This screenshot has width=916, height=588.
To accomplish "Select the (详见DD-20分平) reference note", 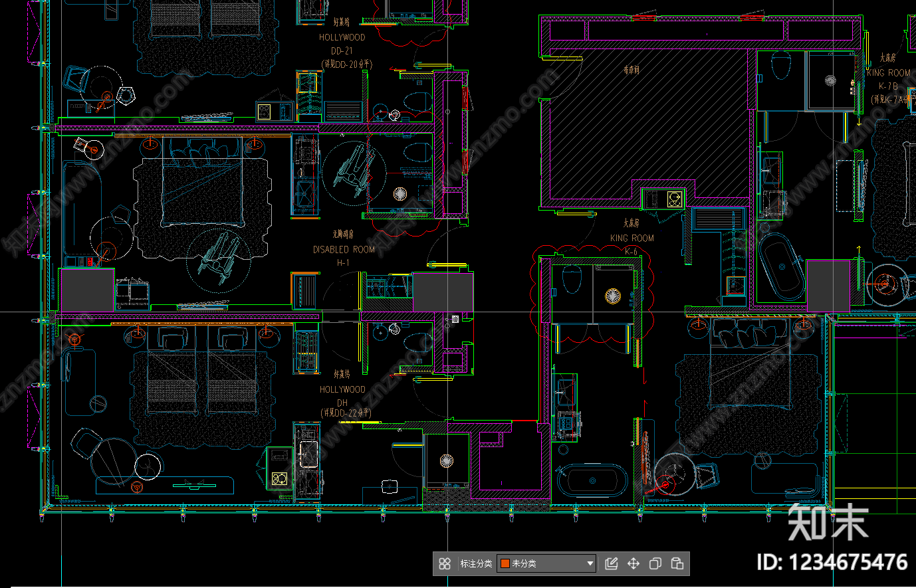I will pos(346,64).
